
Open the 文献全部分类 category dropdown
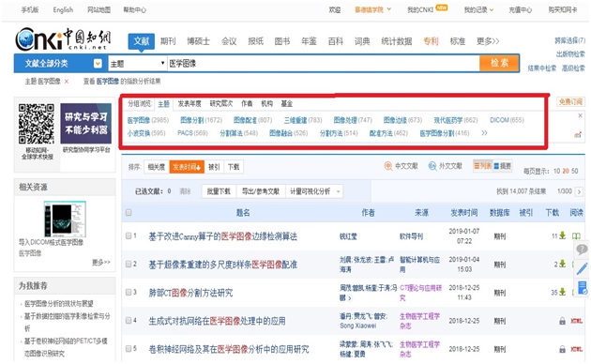(x=98, y=63)
